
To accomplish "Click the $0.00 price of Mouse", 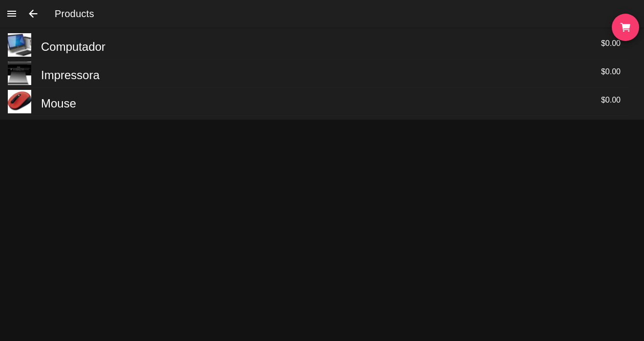I will click(x=611, y=100).
